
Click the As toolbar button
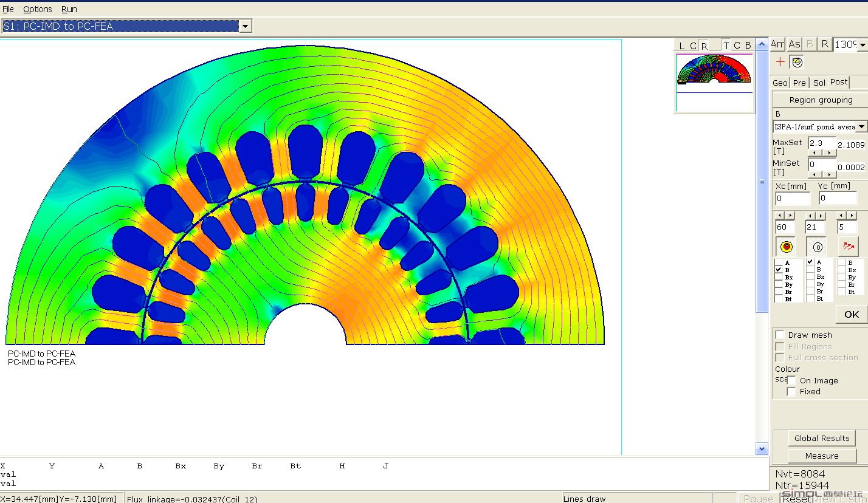pyautogui.click(x=794, y=44)
